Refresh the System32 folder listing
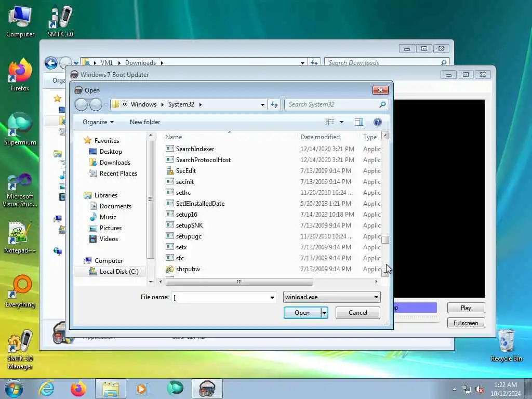 pos(274,104)
